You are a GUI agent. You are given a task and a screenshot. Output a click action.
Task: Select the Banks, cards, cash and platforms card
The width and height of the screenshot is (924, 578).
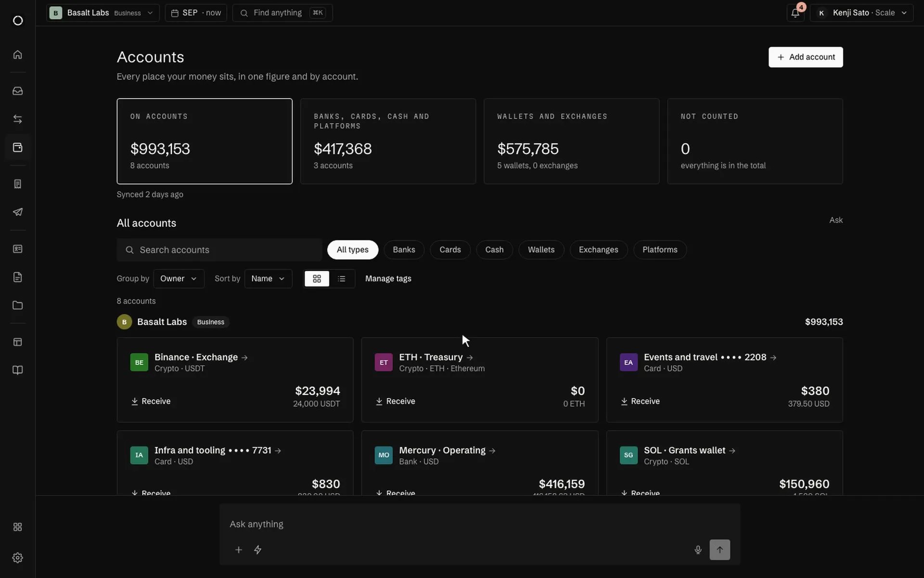click(x=388, y=141)
